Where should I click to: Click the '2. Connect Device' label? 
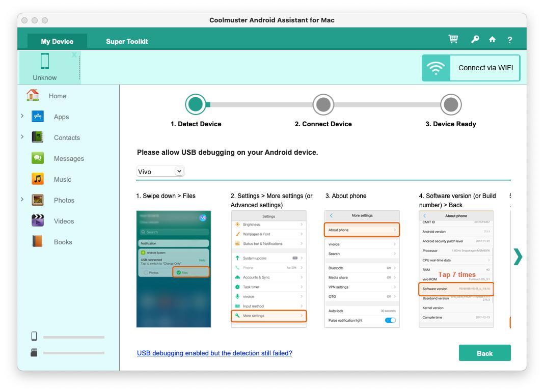[323, 124]
